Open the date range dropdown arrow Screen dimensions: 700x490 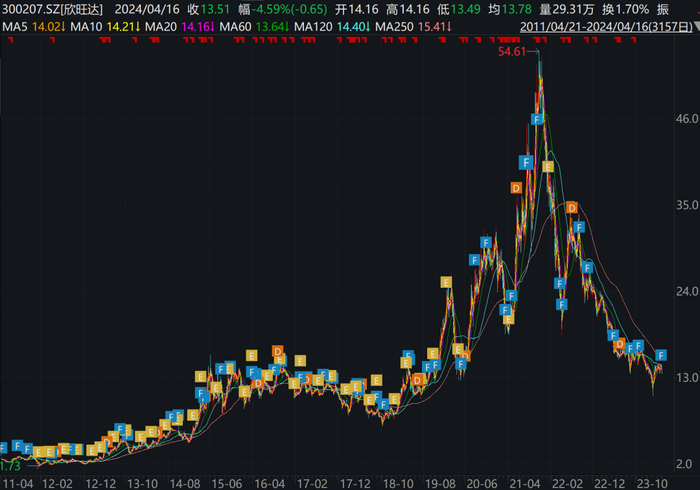click(x=697, y=27)
